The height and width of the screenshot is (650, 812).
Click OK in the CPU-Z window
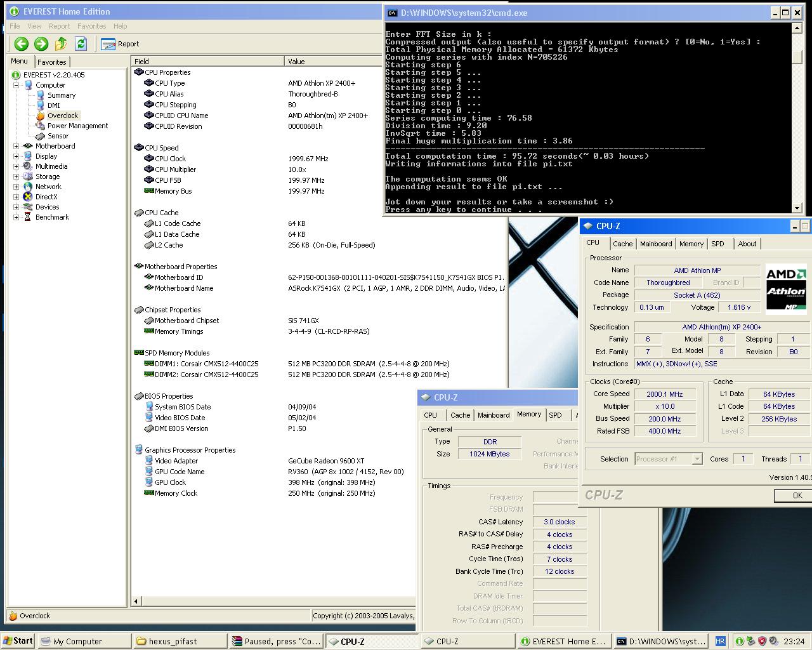tap(793, 496)
